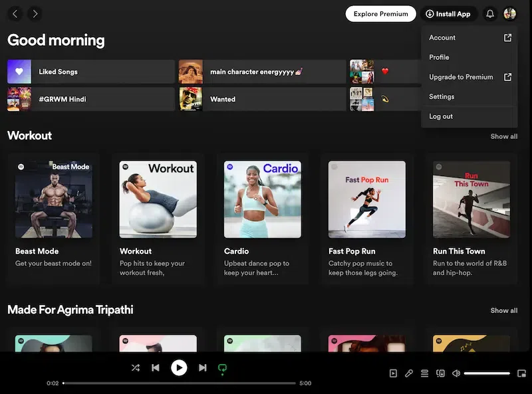Skip to the previous track
532x394 pixels.
tap(156, 367)
